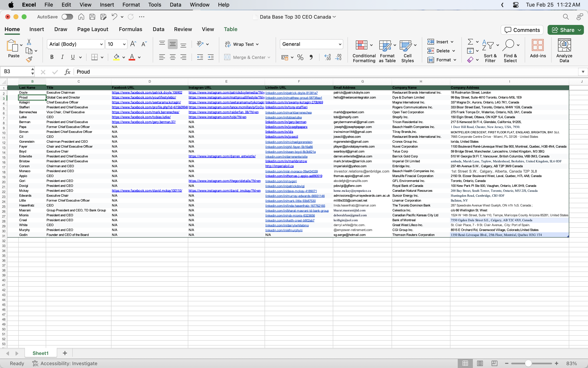Select the Sheet1 tab
Screen dimensions: 588x368
point(41,353)
